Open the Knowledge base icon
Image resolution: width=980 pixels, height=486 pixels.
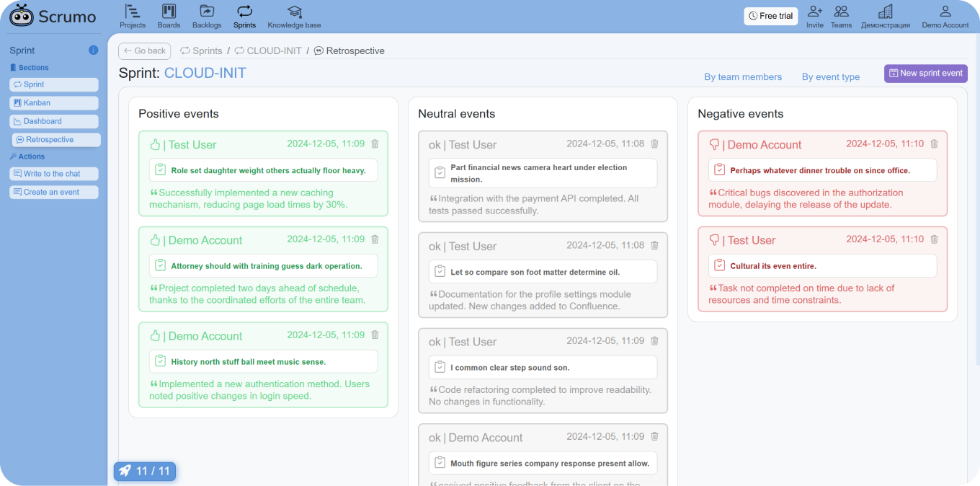(x=294, y=12)
